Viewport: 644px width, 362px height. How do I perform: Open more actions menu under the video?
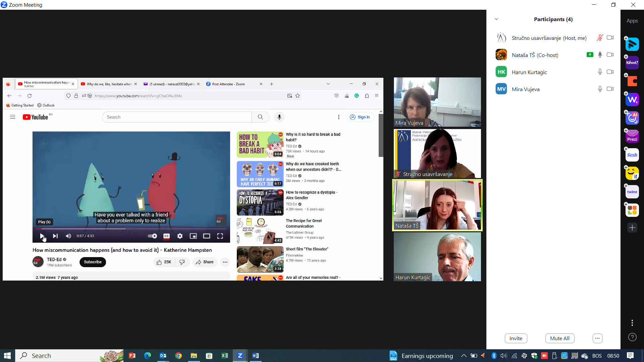coord(225,262)
